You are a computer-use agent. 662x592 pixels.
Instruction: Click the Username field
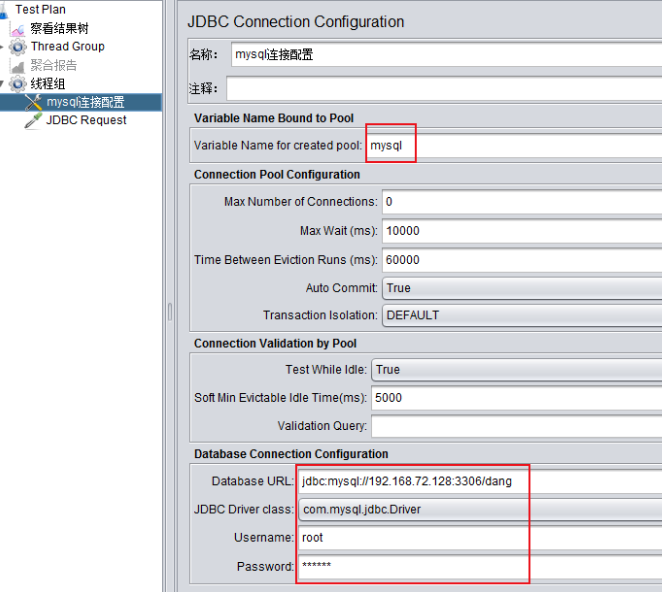[480, 538]
